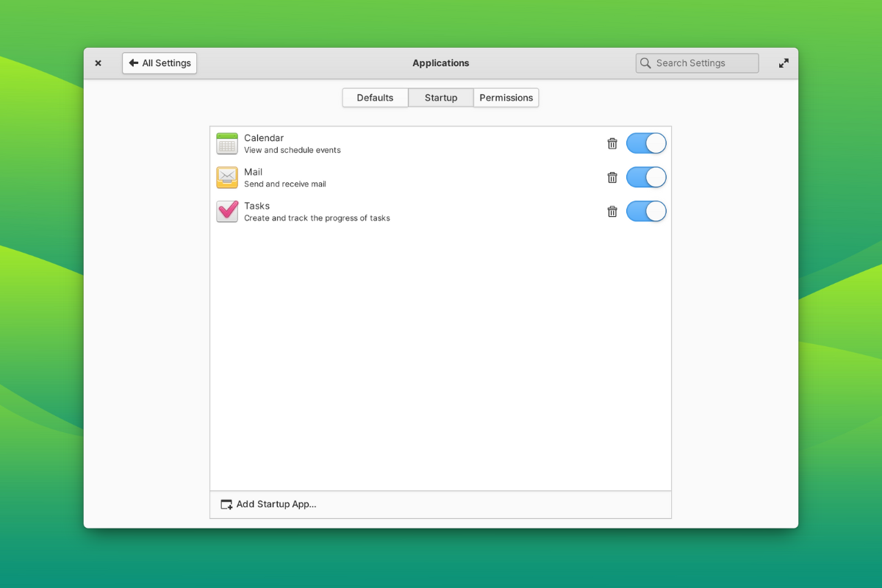Toggle Tasks off at startup
This screenshot has height=588, width=882.
pyautogui.click(x=646, y=211)
